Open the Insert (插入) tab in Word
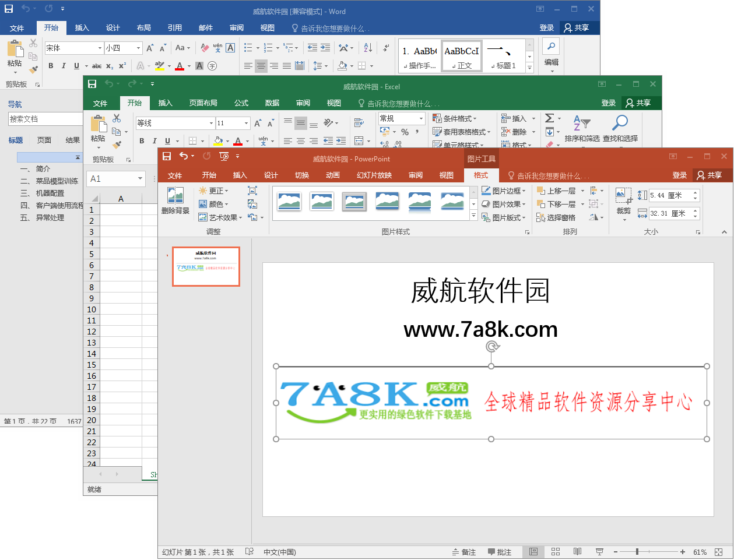The image size is (734, 560). coord(82,27)
